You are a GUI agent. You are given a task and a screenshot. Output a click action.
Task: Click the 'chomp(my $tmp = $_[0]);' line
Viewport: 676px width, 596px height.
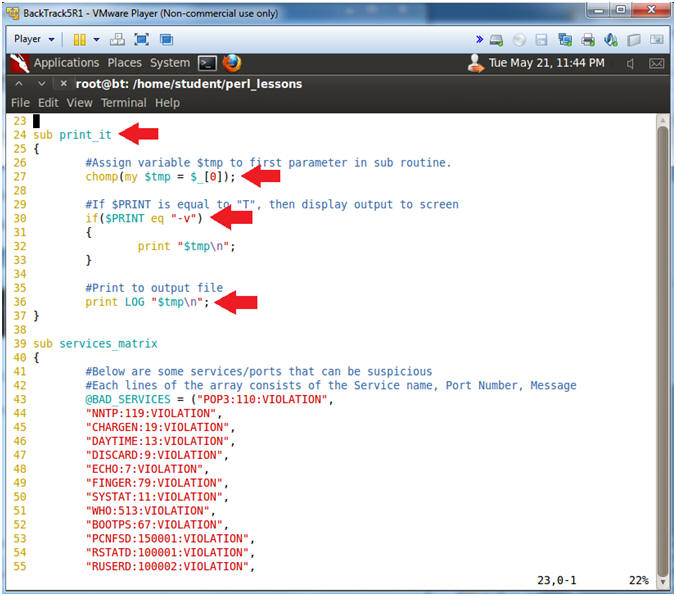160,176
